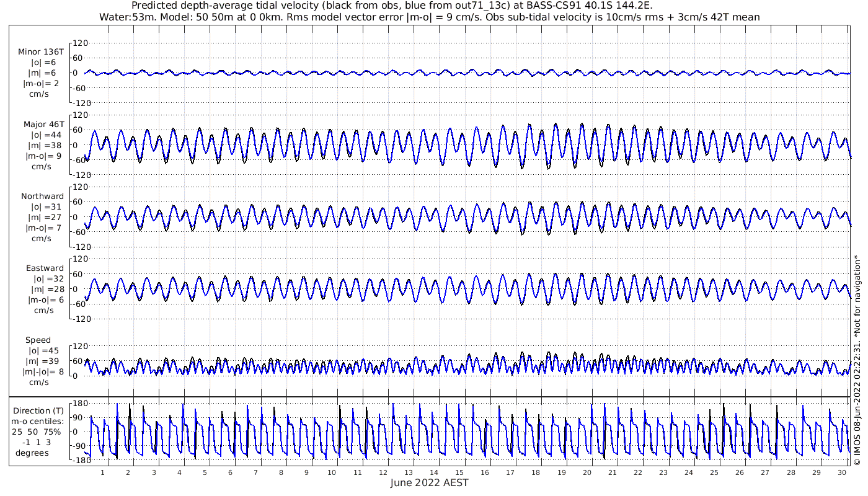Click the day '1' tick label on x-axis

point(103,472)
